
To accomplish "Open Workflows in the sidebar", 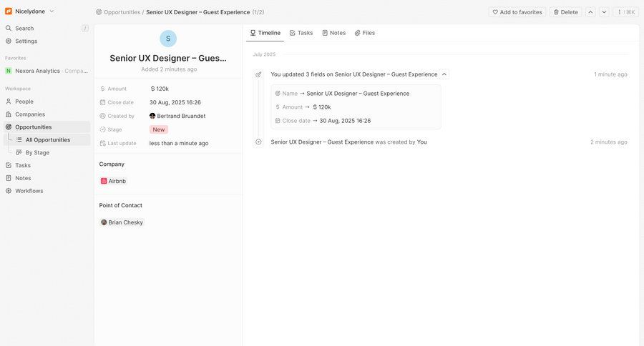I will pos(46,190).
